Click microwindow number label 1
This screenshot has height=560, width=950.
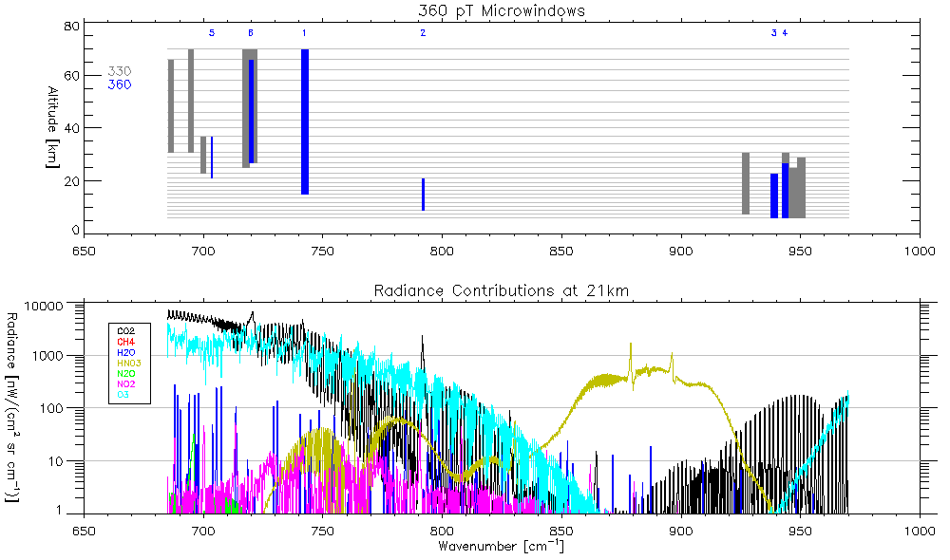click(304, 34)
